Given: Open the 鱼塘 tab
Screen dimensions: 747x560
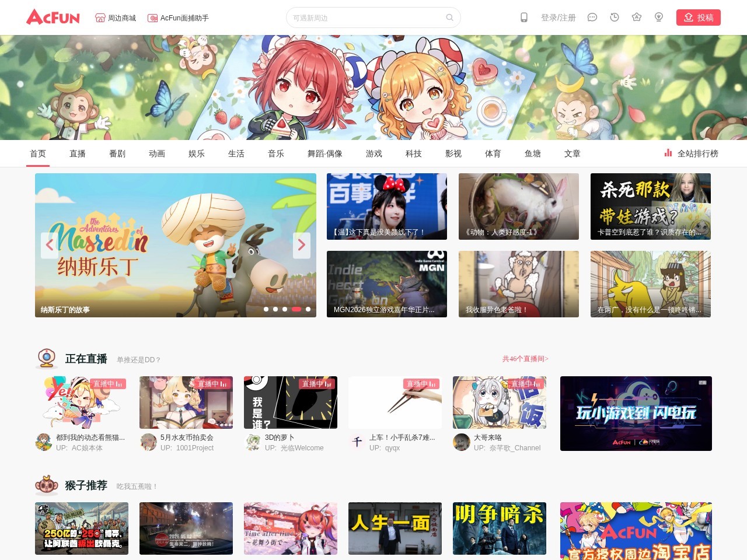Looking at the screenshot, I should [x=533, y=153].
